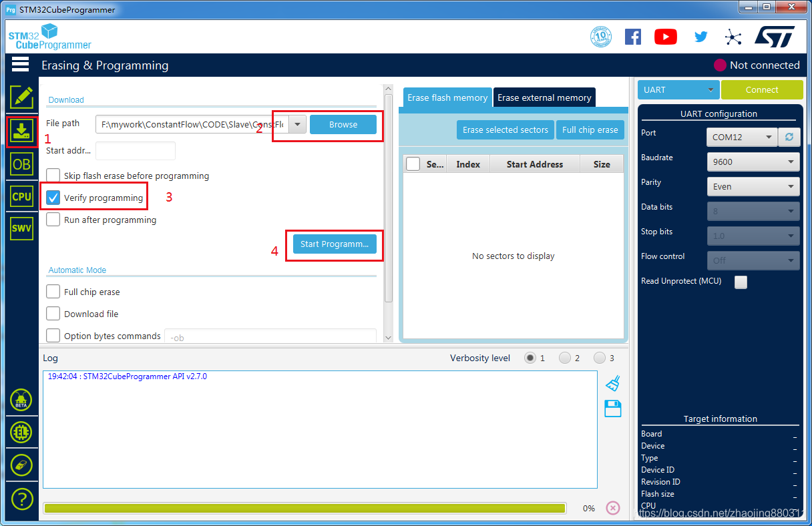Enable Download file checkbox
812x526 pixels.
pos(53,314)
